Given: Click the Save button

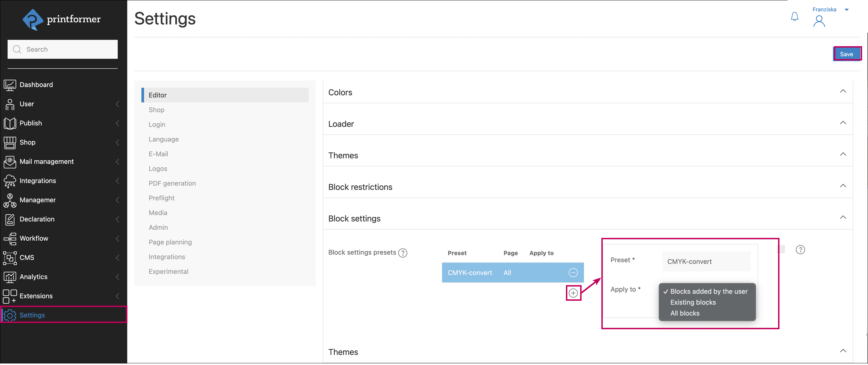Looking at the screenshot, I should (846, 54).
